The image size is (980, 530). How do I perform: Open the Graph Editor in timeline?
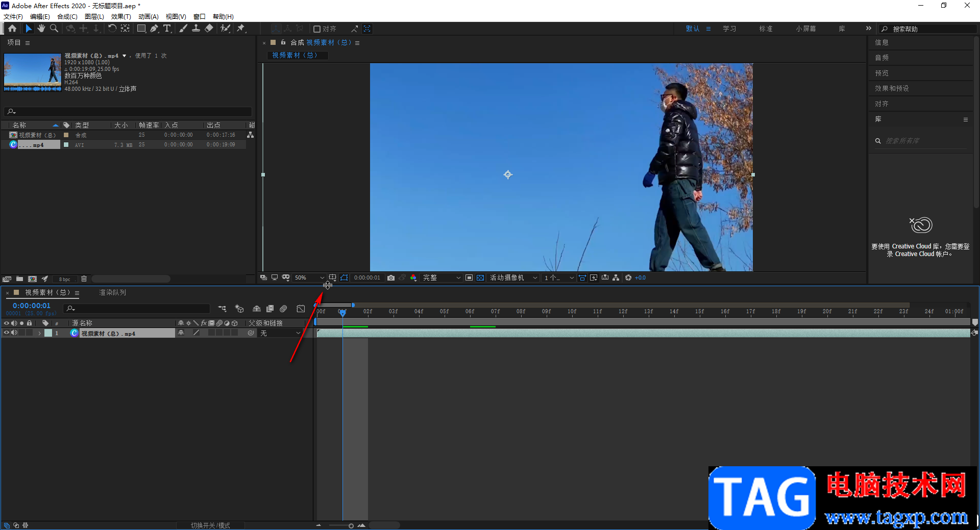coord(301,309)
